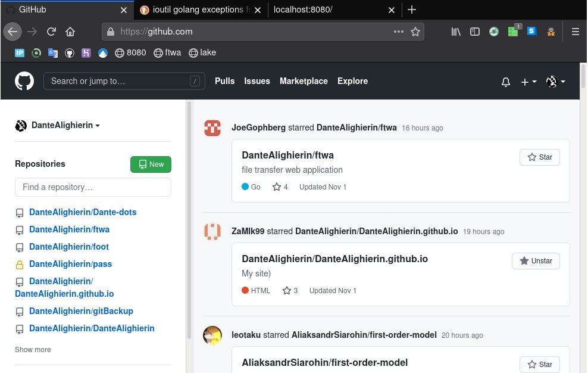Reload the page with the refresh icon

click(x=51, y=32)
